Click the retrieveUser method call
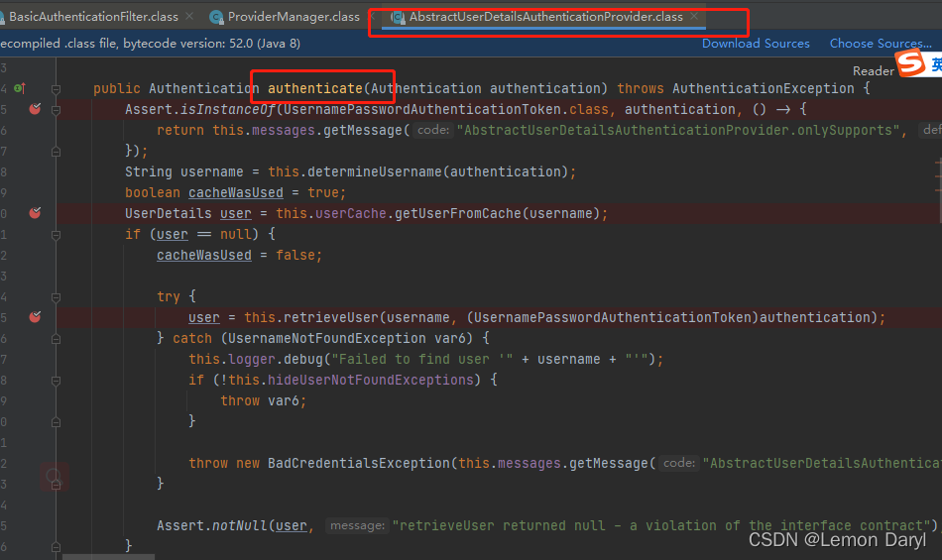The width and height of the screenshot is (942, 560). point(331,317)
